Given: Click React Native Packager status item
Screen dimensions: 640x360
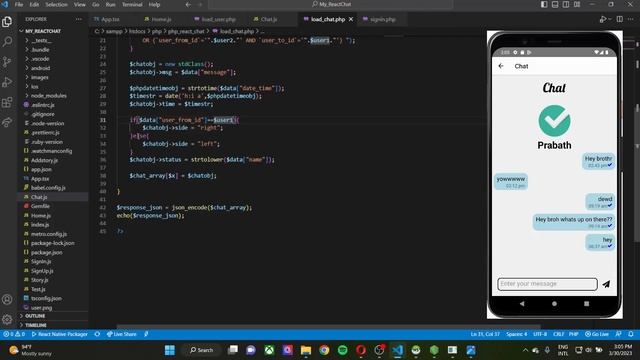Looking at the screenshot, I should point(60,334).
